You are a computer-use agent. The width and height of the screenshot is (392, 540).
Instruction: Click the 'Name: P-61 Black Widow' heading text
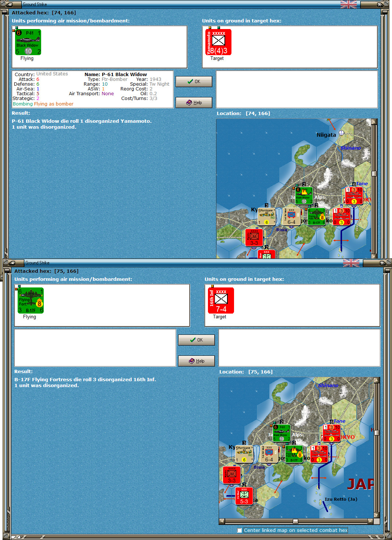(x=116, y=74)
